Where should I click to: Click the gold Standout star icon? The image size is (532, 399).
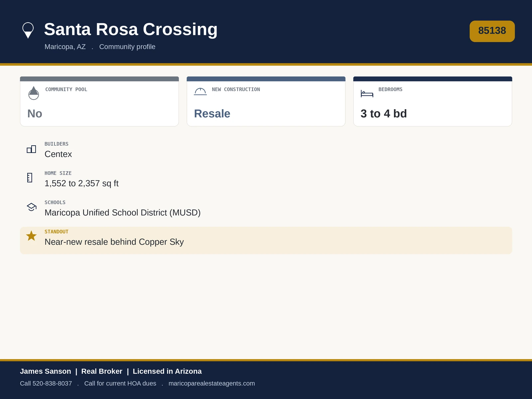point(31,236)
